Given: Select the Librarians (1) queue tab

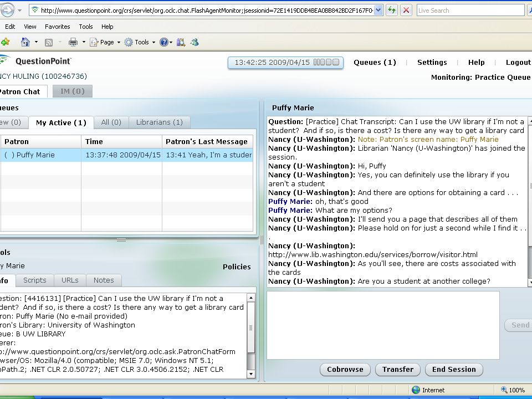Looking at the screenshot, I should click(x=160, y=122).
